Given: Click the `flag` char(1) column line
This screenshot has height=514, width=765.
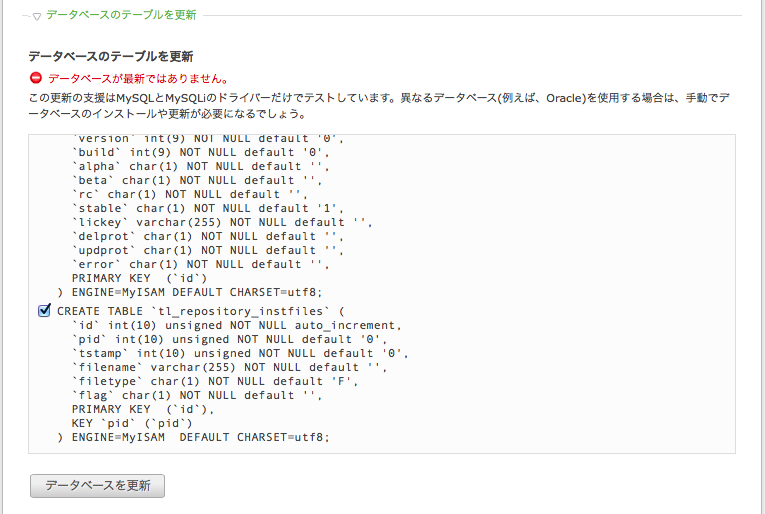Looking at the screenshot, I should (197, 395).
